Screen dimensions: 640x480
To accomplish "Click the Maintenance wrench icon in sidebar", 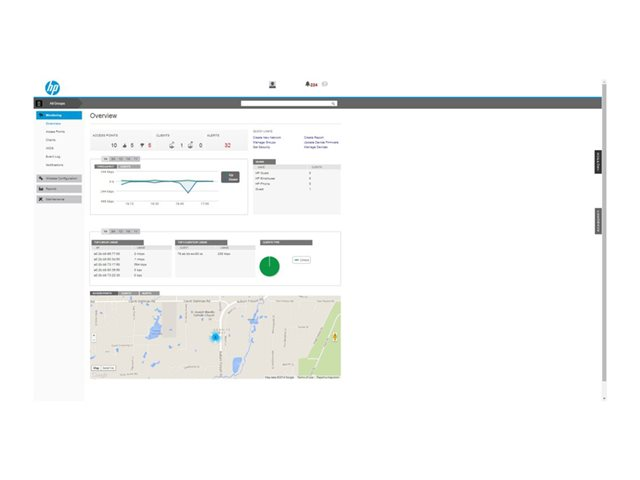I will 39,199.
